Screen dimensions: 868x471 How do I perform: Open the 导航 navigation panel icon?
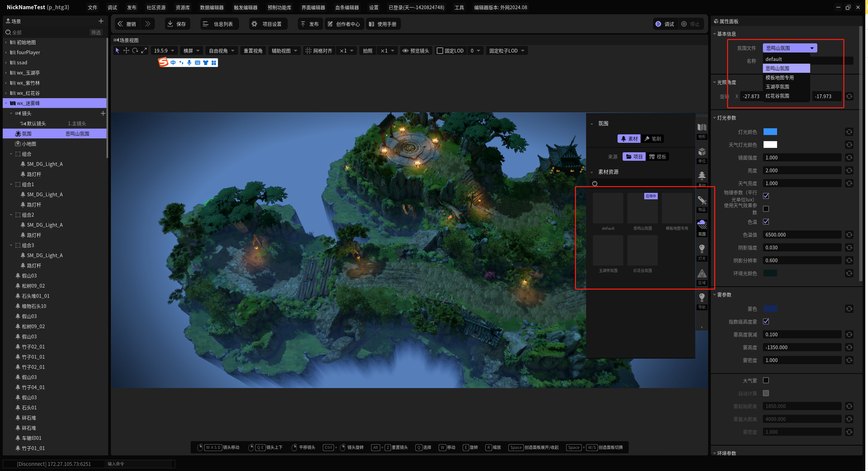pyautogui.click(x=702, y=301)
